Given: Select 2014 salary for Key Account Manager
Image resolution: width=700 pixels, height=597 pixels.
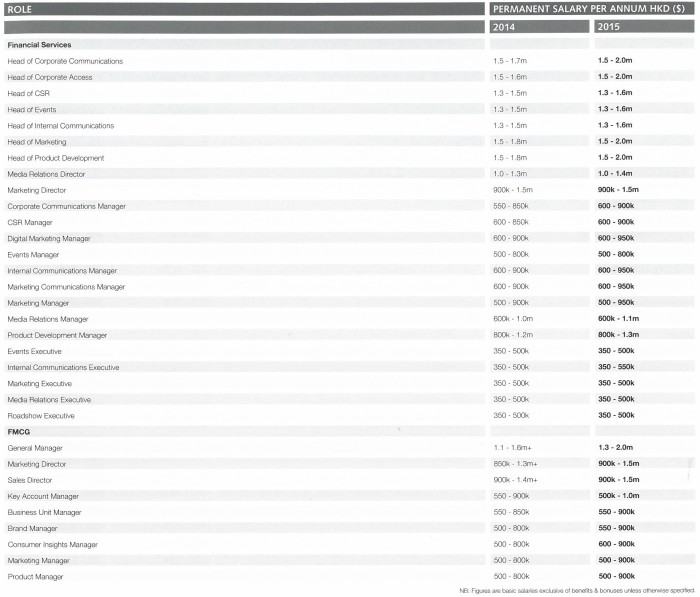Looking at the screenshot, I should tap(511, 496).
